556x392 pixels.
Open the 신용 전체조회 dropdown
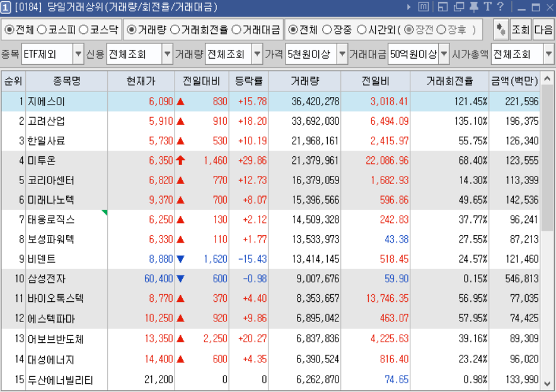168,54
